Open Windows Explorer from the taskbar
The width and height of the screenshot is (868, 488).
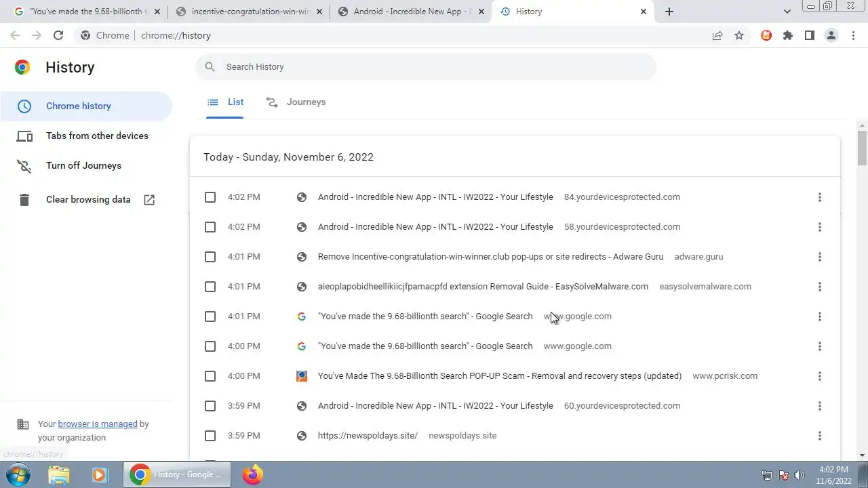[x=59, y=474]
